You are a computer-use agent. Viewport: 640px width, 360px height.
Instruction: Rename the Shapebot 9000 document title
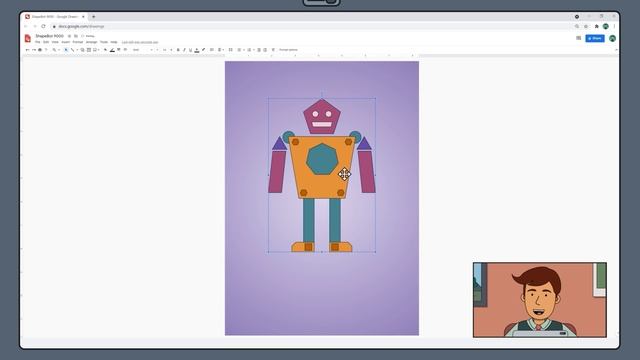click(49, 36)
